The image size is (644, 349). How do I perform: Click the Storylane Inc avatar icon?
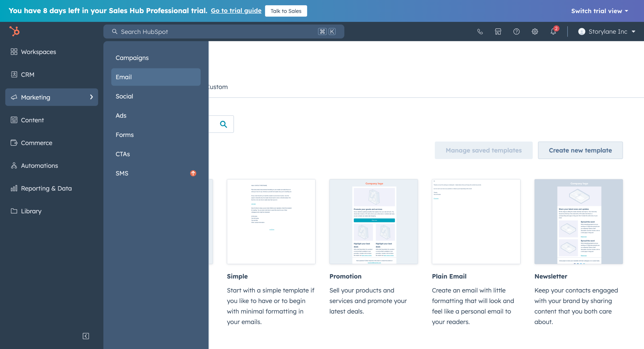[x=582, y=31]
